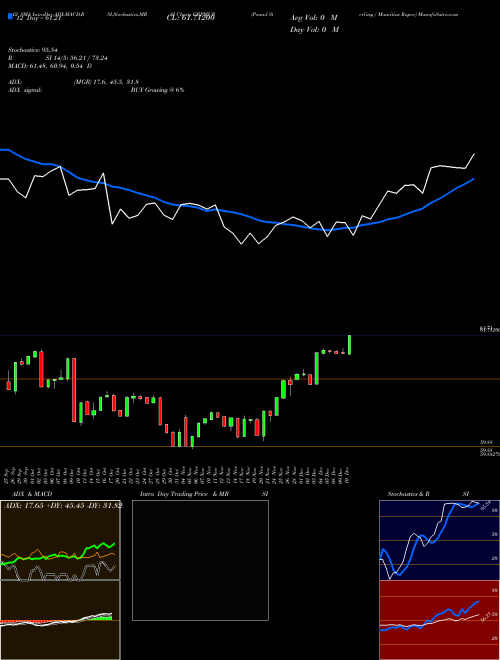Open the red RSI mini chart

pos(439,620)
